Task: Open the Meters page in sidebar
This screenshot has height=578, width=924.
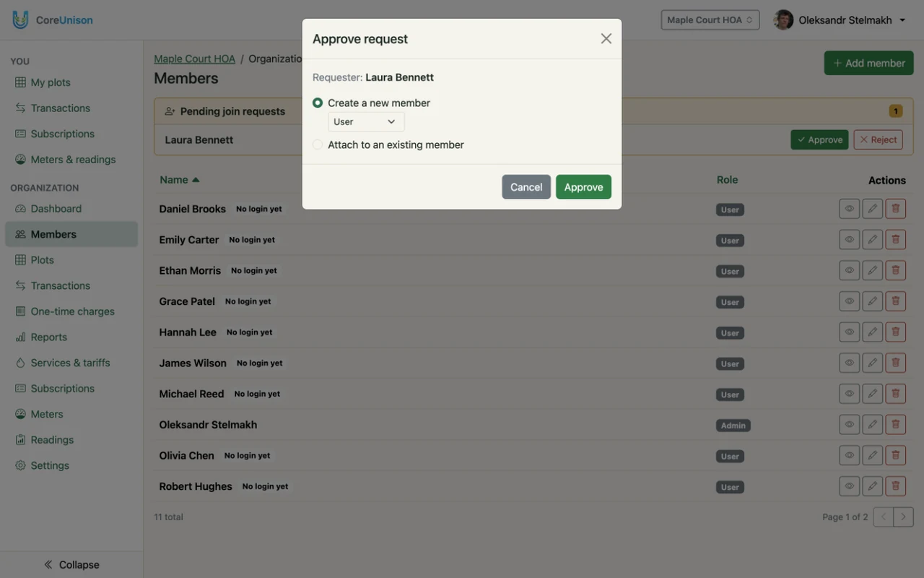Action: coord(71,414)
